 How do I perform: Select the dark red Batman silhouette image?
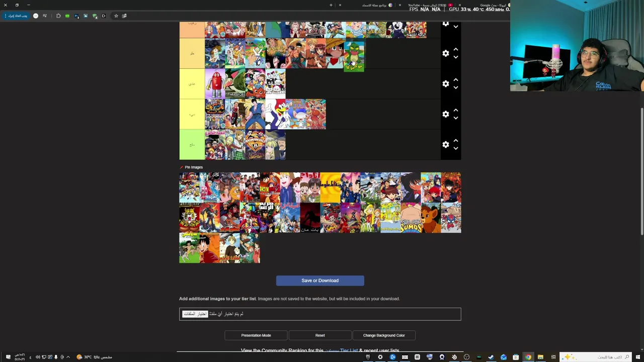tap(310, 218)
